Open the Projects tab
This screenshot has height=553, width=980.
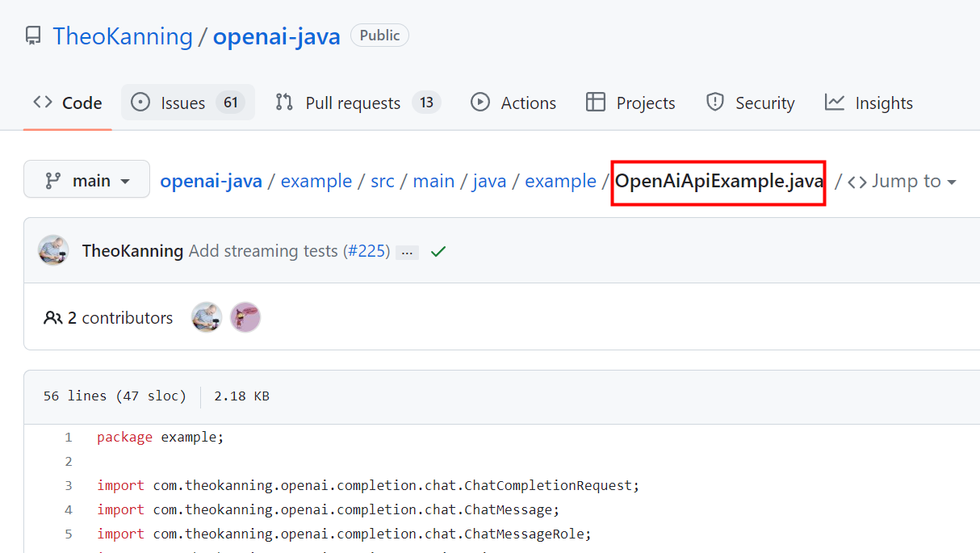[630, 103]
